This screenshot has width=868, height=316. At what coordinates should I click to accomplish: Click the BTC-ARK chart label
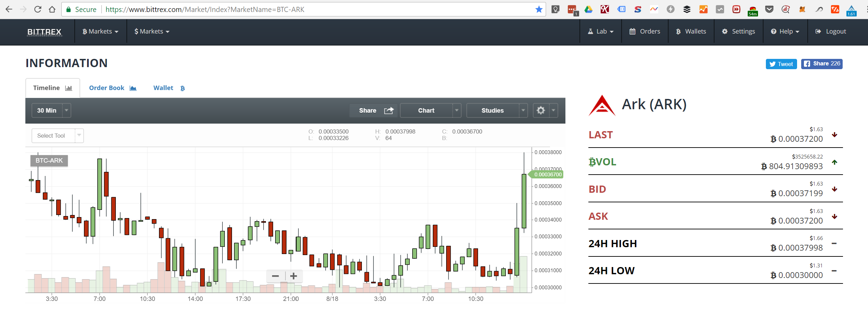pos(49,161)
